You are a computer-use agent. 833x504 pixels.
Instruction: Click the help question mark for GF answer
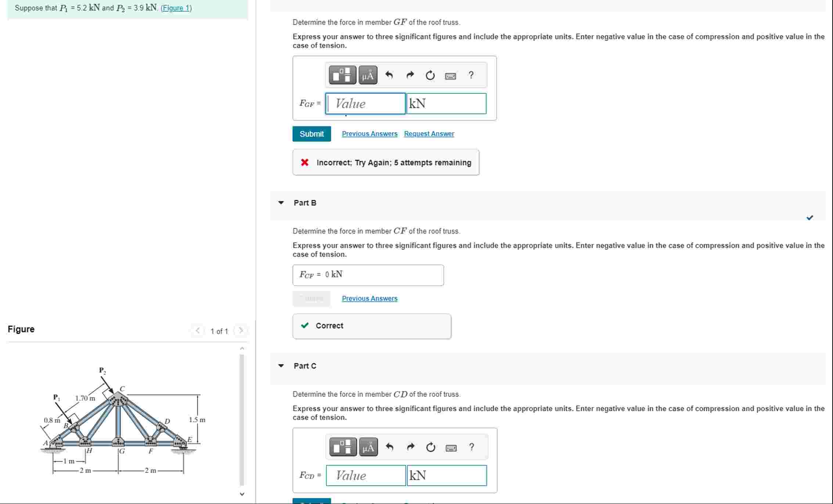point(471,75)
